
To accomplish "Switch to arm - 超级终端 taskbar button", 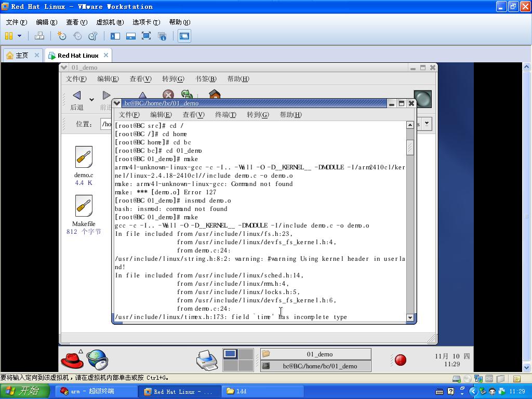I will pyautogui.click(x=95, y=392).
